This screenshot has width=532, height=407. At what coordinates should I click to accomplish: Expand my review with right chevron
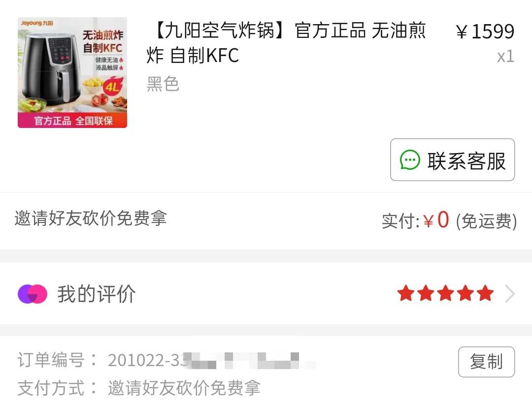click(510, 294)
